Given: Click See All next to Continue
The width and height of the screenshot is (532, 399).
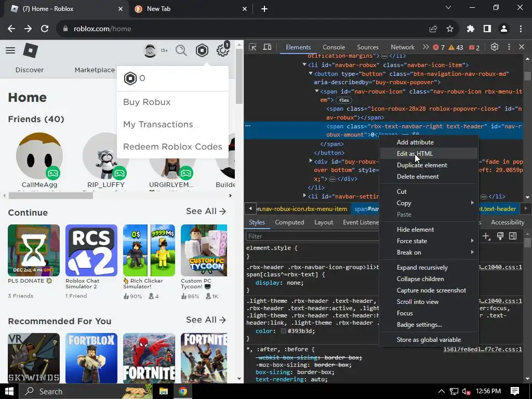Looking at the screenshot, I should coord(206,211).
